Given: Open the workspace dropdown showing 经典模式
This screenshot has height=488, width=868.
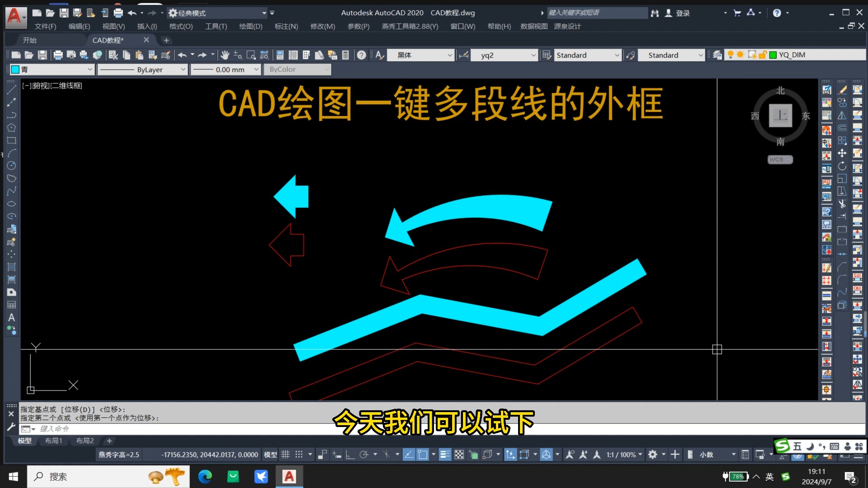Looking at the screenshot, I should tap(264, 13).
